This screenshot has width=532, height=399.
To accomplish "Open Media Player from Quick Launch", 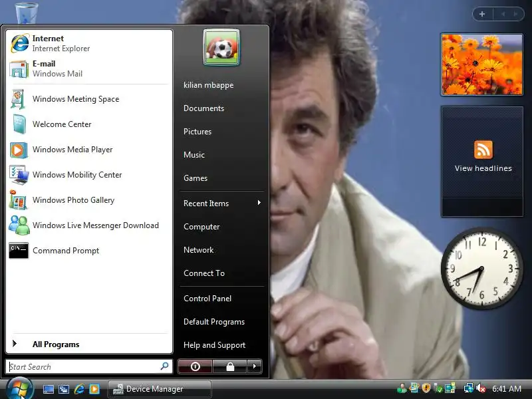I will tap(94, 389).
